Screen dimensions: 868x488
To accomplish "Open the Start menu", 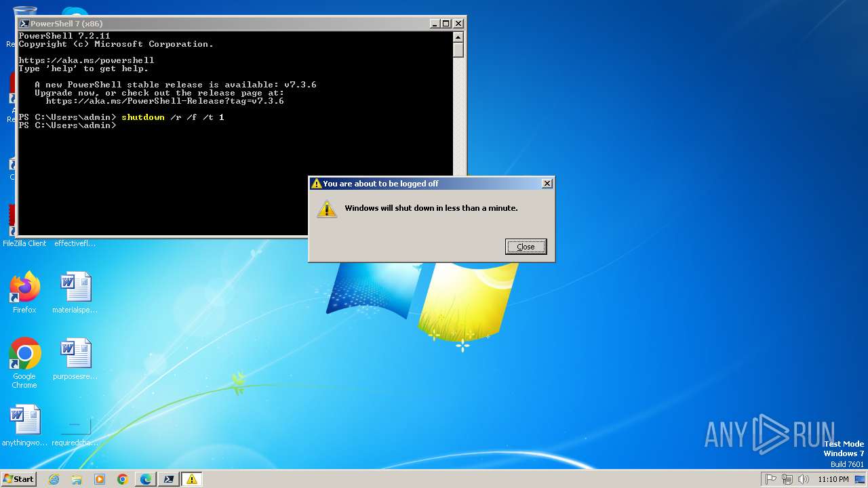I will pos(19,479).
